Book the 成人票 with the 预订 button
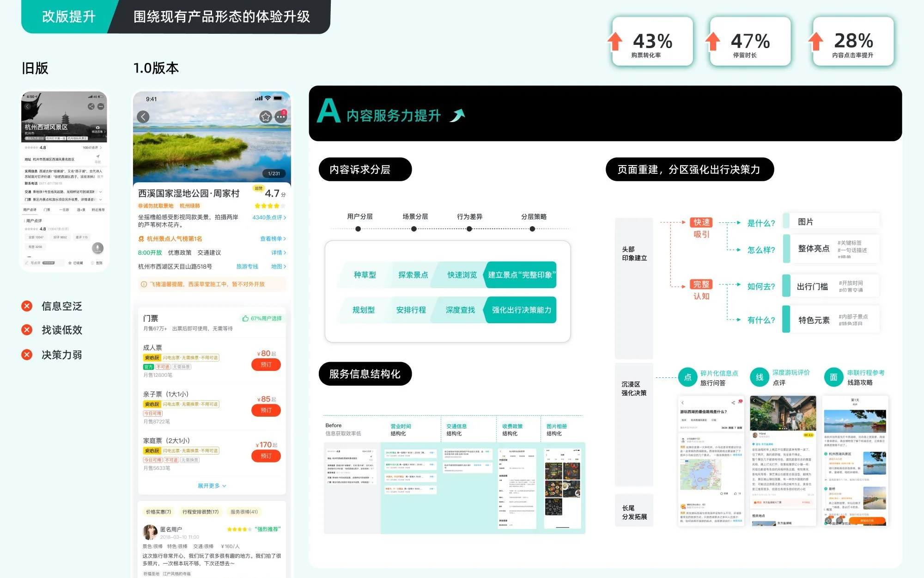The height and width of the screenshot is (578, 924). [266, 365]
